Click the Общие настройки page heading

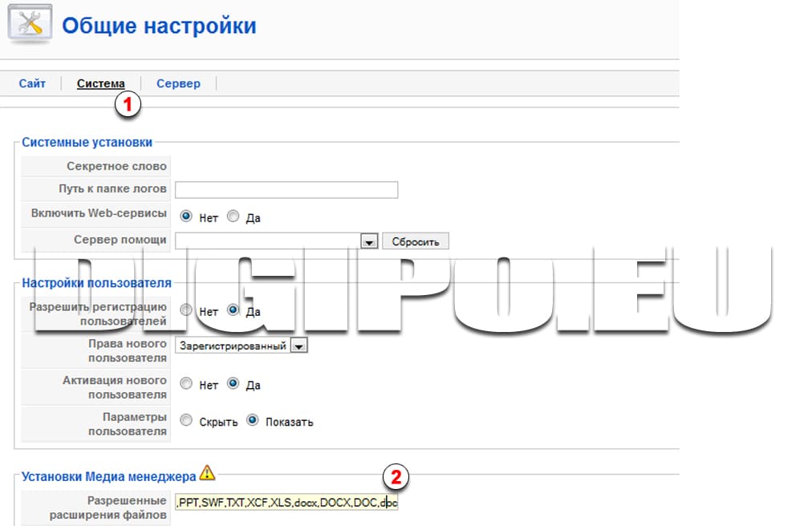point(158,25)
